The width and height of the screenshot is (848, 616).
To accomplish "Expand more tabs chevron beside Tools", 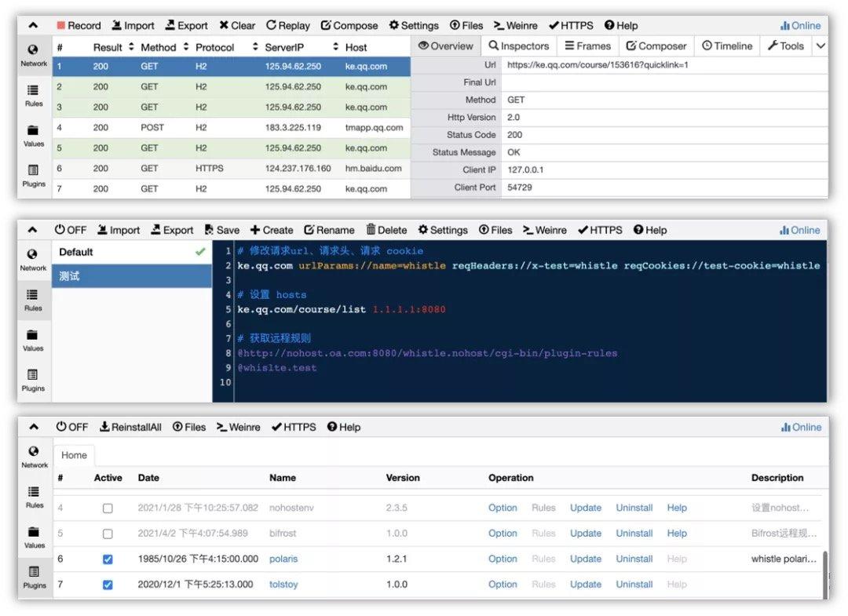I will pyautogui.click(x=821, y=46).
